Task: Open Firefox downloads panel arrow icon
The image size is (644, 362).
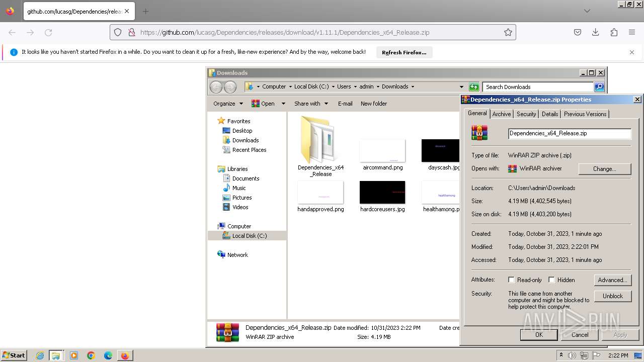Action: [596, 32]
